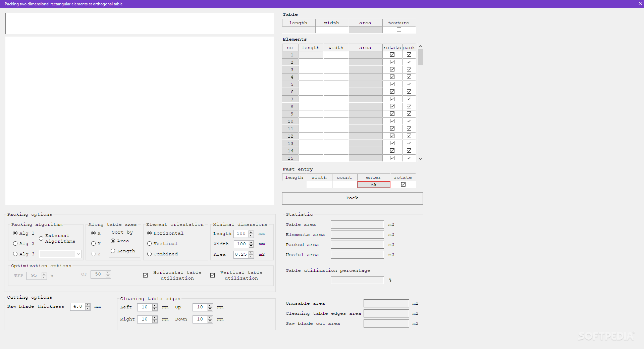
Task: Click the Unusable area statistic field
Action: (x=386, y=303)
